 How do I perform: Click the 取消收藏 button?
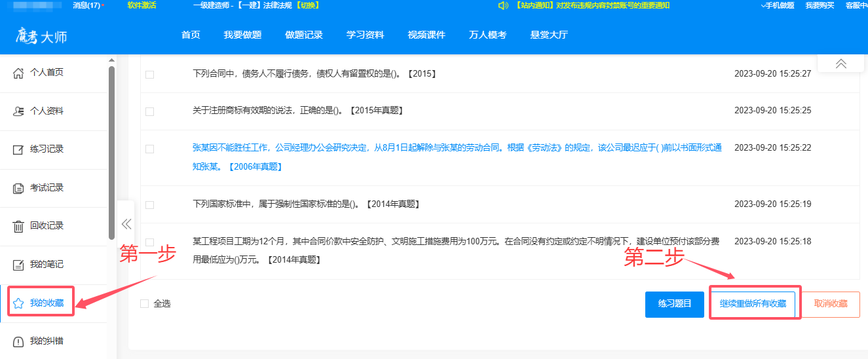(831, 304)
